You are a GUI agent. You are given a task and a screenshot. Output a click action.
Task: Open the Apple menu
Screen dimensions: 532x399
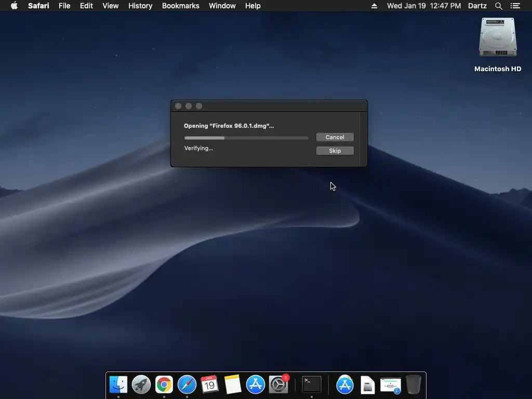(x=14, y=6)
